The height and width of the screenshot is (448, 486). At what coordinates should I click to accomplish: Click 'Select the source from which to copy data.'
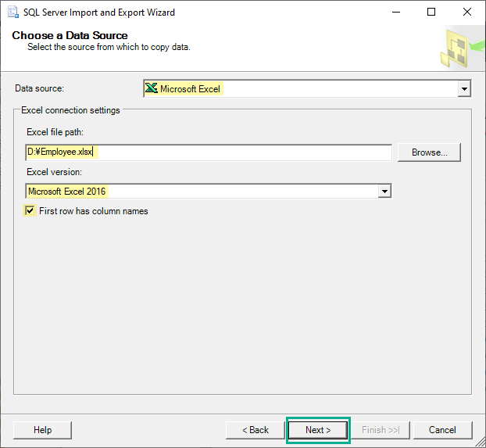tap(109, 47)
